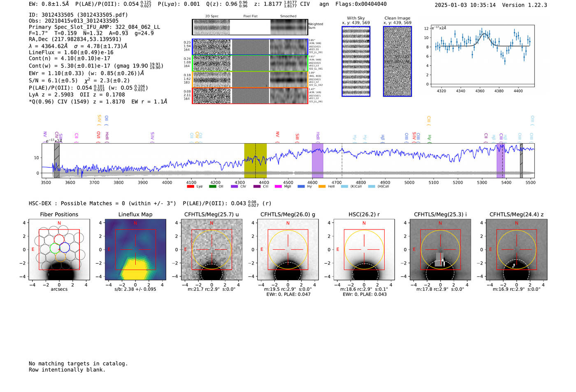Click the gray hatched band near 5460 Å
The width and height of the screenshot is (576, 392).
521,160
